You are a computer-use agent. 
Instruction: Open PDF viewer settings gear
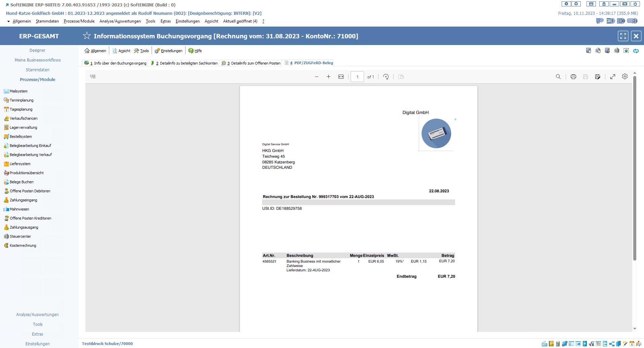point(625,77)
